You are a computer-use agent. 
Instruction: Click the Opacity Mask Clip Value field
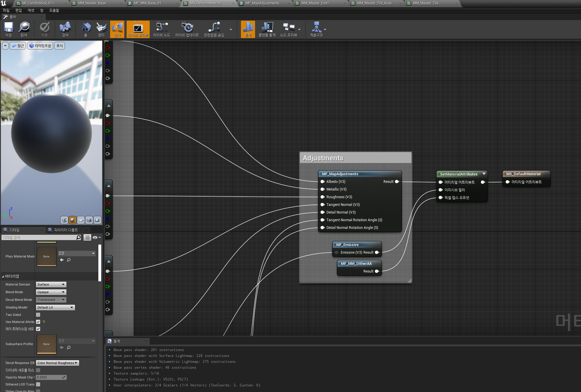(51, 377)
